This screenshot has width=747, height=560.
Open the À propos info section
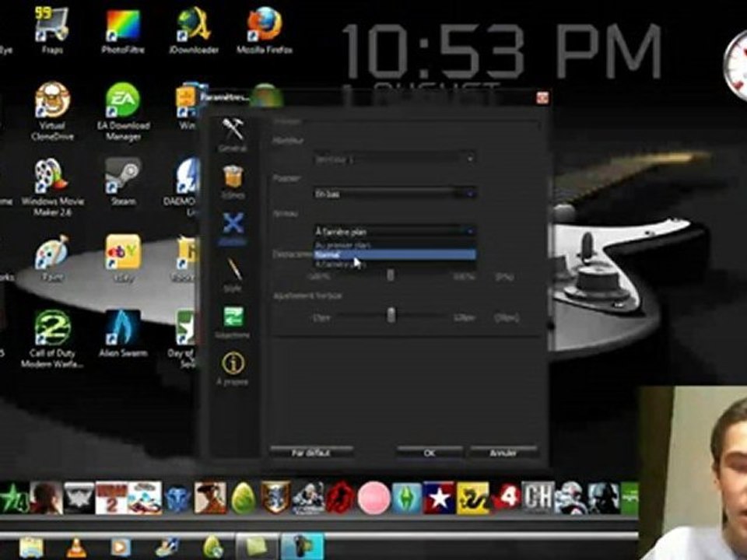tap(233, 369)
